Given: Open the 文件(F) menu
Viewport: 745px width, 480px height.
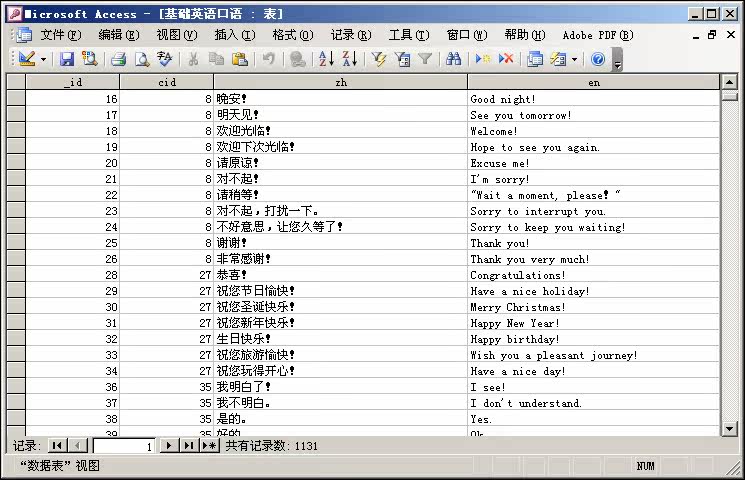Looking at the screenshot, I should [x=60, y=35].
